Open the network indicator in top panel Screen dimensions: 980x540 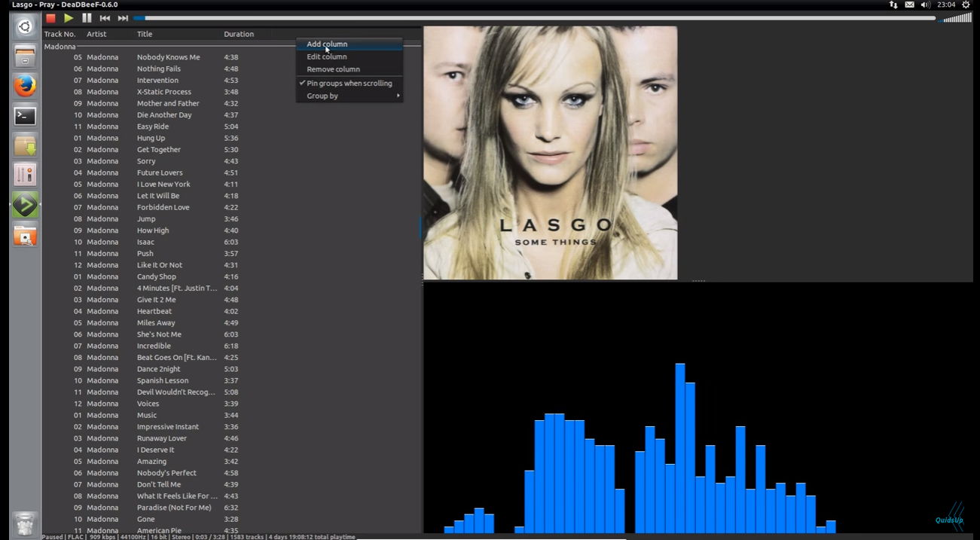tap(893, 5)
